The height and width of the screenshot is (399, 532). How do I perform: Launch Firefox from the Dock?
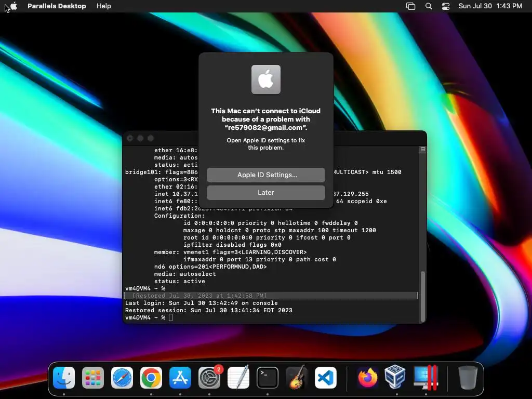368,377
